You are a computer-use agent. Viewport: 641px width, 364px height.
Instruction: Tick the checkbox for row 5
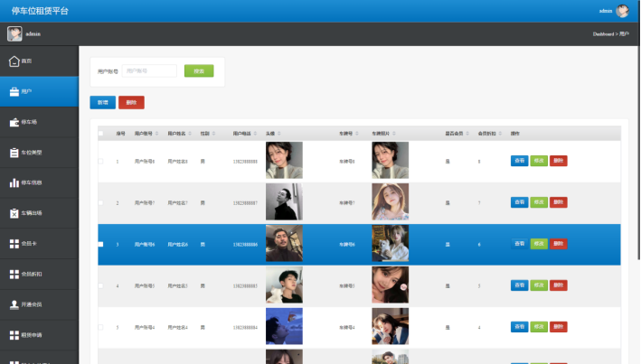click(100, 327)
